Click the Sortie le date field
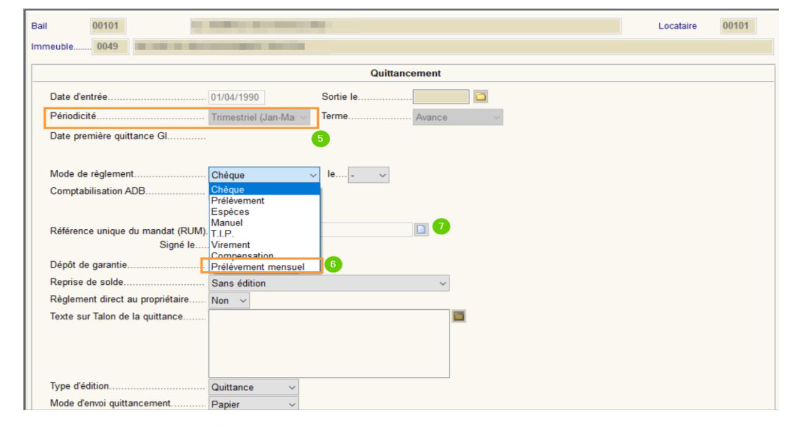Viewport: 801px width, 428px height. click(x=440, y=97)
